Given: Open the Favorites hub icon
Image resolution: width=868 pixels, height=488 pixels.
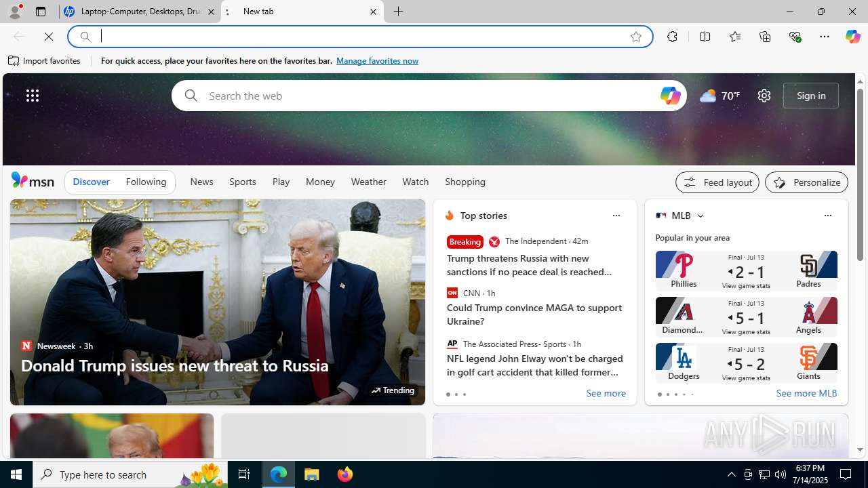Looking at the screenshot, I should [x=735, y=37].
